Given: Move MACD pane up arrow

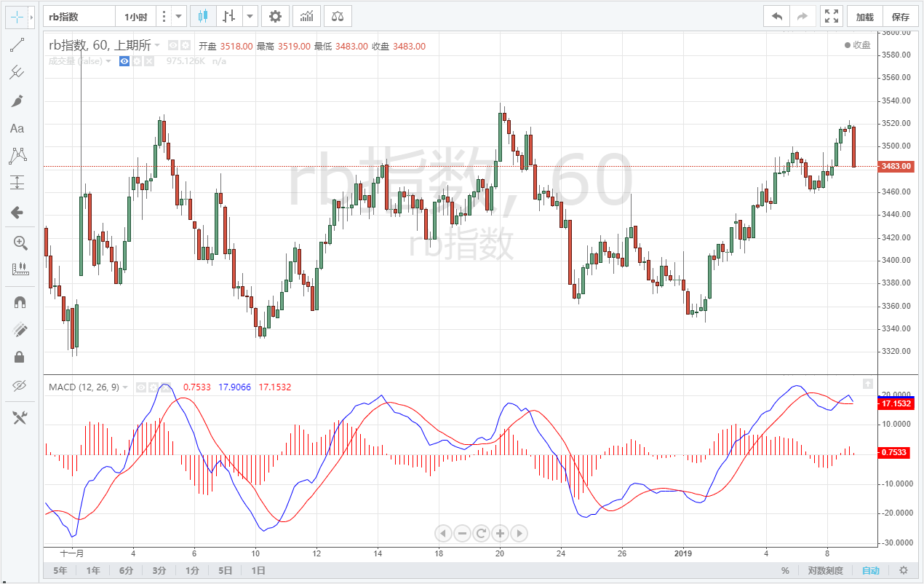Looking at the screenshot, I should click(867, 383).
